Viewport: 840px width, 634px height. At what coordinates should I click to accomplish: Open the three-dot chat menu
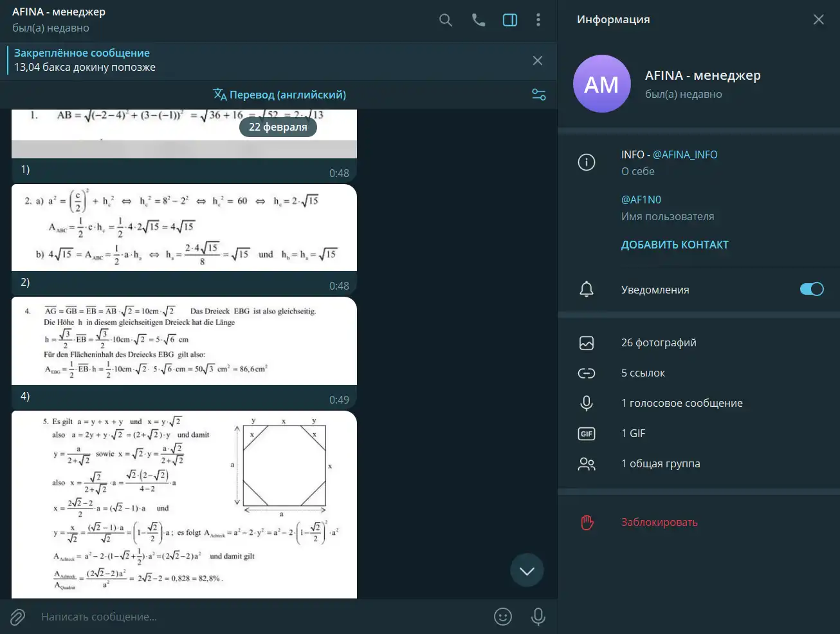click(x=538, y=20)
